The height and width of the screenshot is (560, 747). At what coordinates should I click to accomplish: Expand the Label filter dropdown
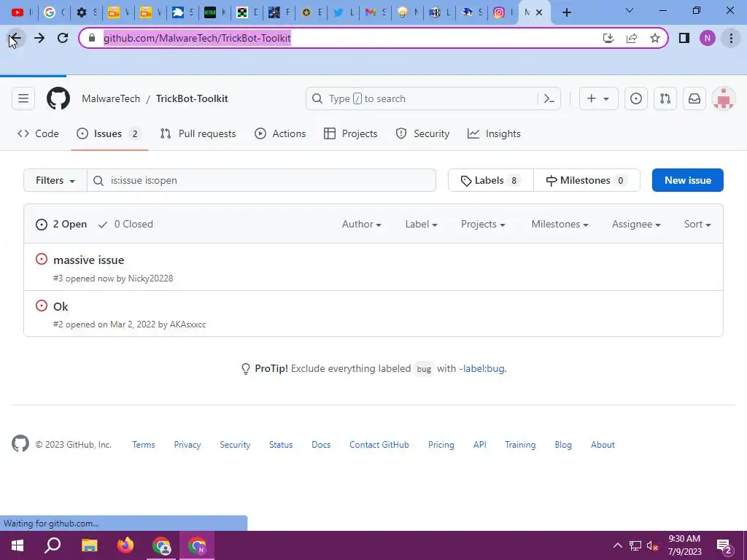coord(421,225)
